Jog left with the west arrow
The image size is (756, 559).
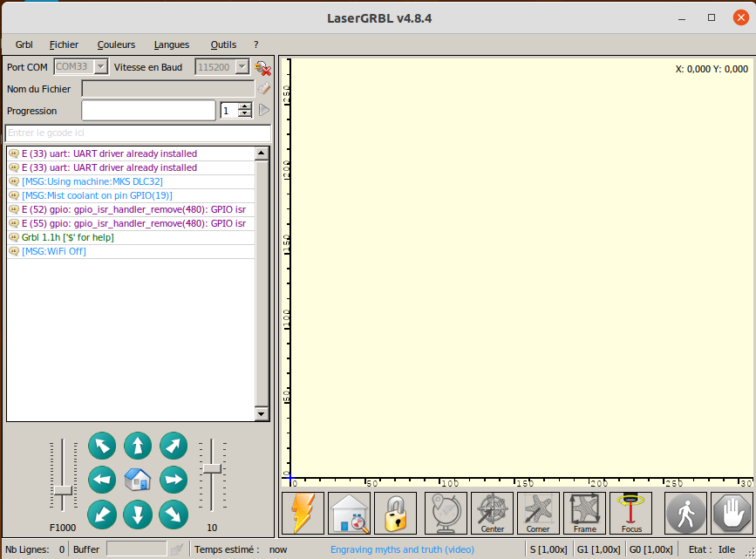(102, 480)
